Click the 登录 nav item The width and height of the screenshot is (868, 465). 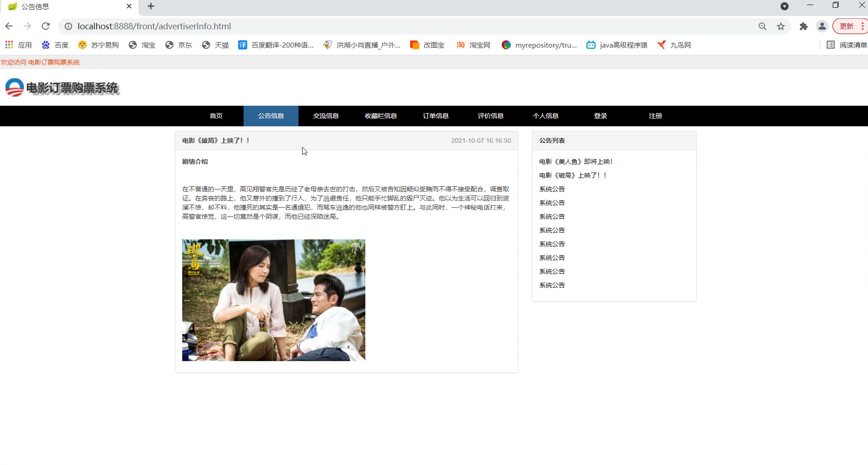coord(601,116)
